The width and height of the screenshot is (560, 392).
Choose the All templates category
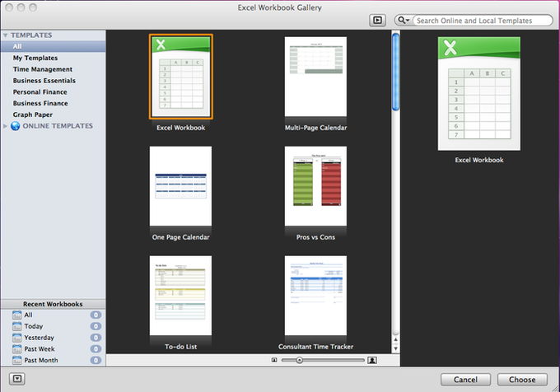tap(54, 46)
